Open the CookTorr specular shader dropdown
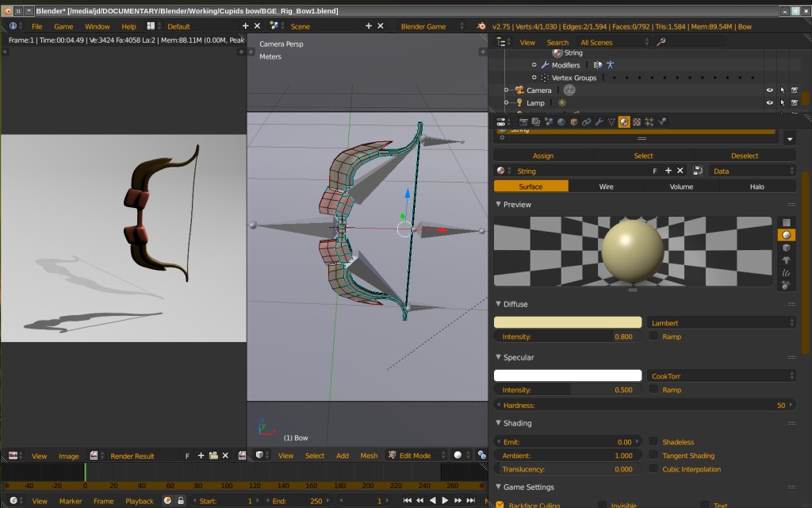This screenshot has width=812, height=508. (x=721, y=375)
